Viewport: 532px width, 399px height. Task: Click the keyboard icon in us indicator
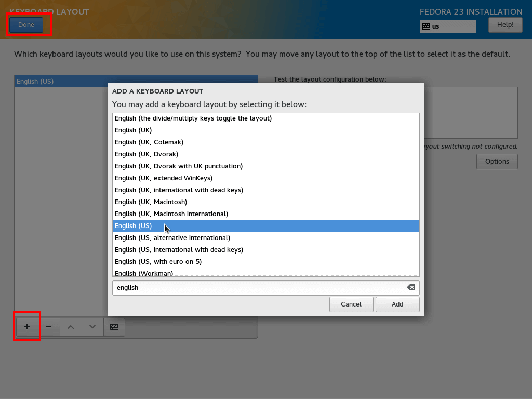pos(426,26)
